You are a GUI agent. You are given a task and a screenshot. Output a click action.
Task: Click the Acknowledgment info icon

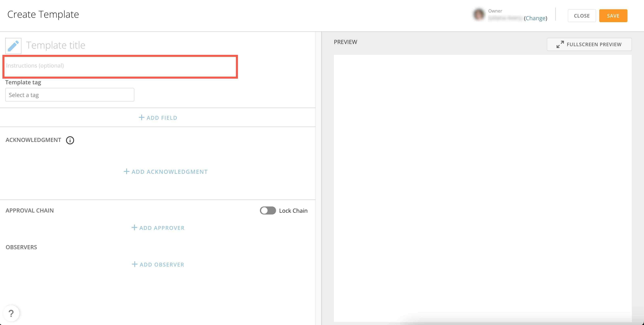click(x=70, y=140)
